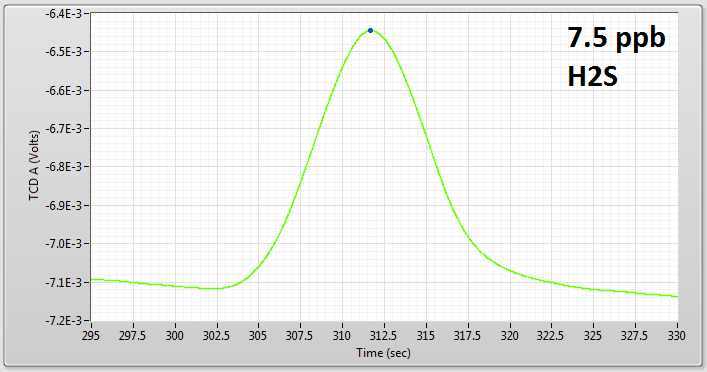The width and height of the screenshot is (707, 372).
Task: Click the 320 time axis tick
Action: tap(510, 336)
